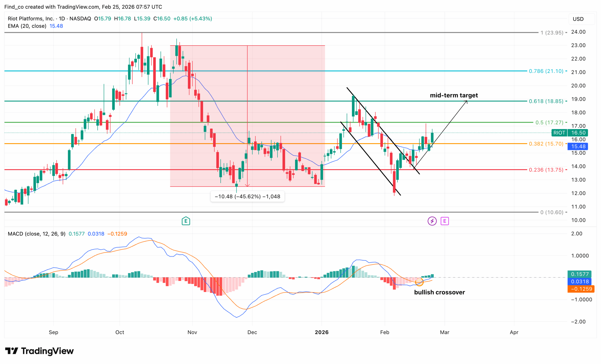This screenshot has height=364, width=601.
Task: Click the 24.00 price axis label
Action: (x=578, y=32)
